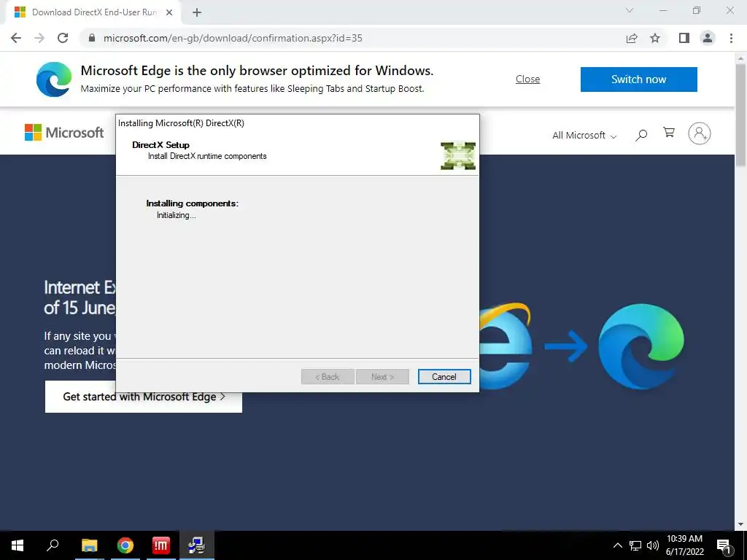Screen dimensions: 747x560
Task: Open Microsoft site search
Action: [641, 135]
